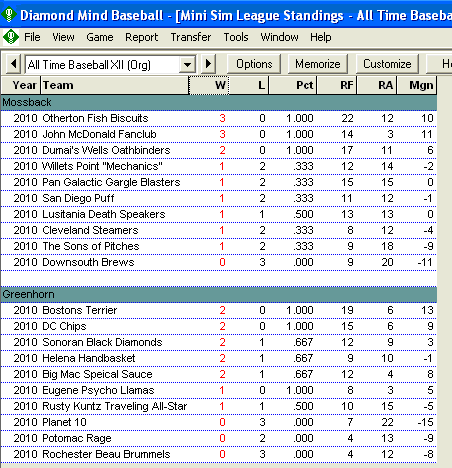Select the All Time Baseball XII combo box
The width and height of the screenshot is (452, 468).
[x=110, y=64]
